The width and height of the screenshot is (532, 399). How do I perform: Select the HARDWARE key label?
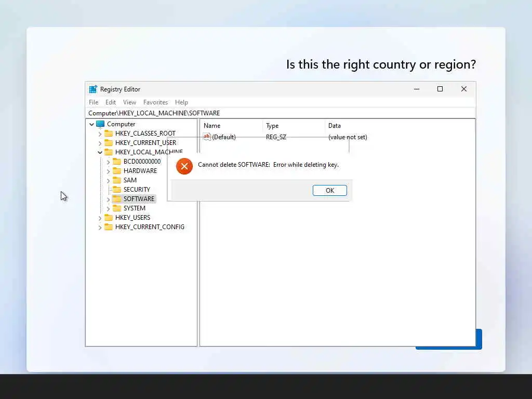(140, 170)
